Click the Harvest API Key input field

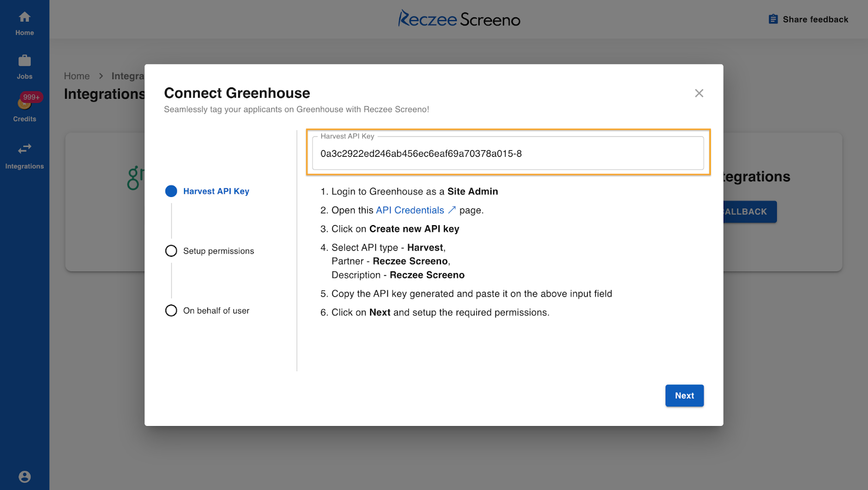point(508,154)
